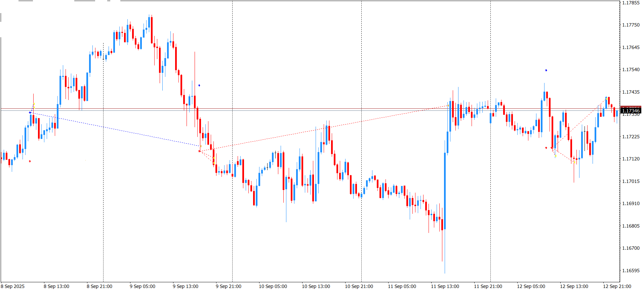Click the 1.17015 price axis label
The width and height of the screenshot is (644, 291).
pyautogui.click(x=631, y=181)
